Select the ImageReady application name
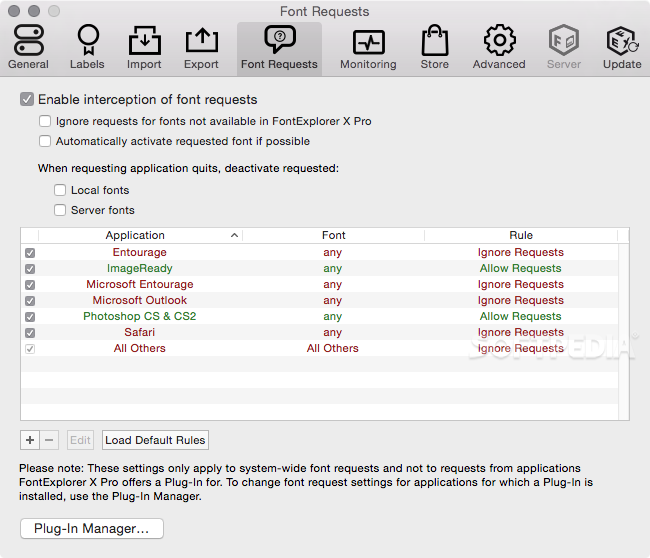Viewport: 650px width, 558px height. click(x=139, y=268)
